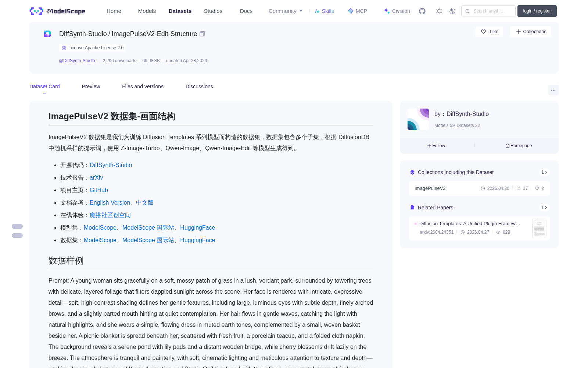This screenshot has width=588, height=368.
Task: Open the arXiv technical report link
Action: coord(96,178)
